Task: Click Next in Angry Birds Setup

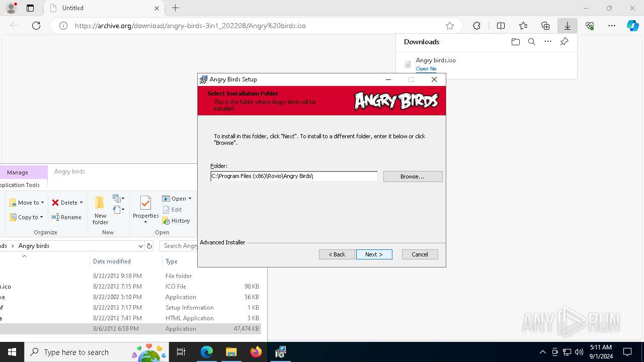Action: [x=374, y=254]
